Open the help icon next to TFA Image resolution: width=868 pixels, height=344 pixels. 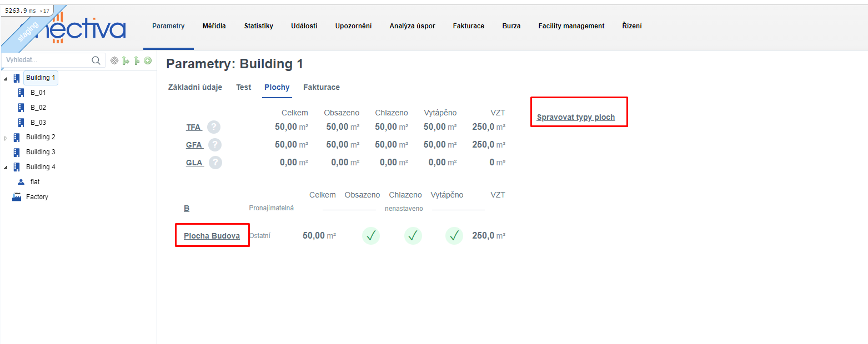(214, 127)
